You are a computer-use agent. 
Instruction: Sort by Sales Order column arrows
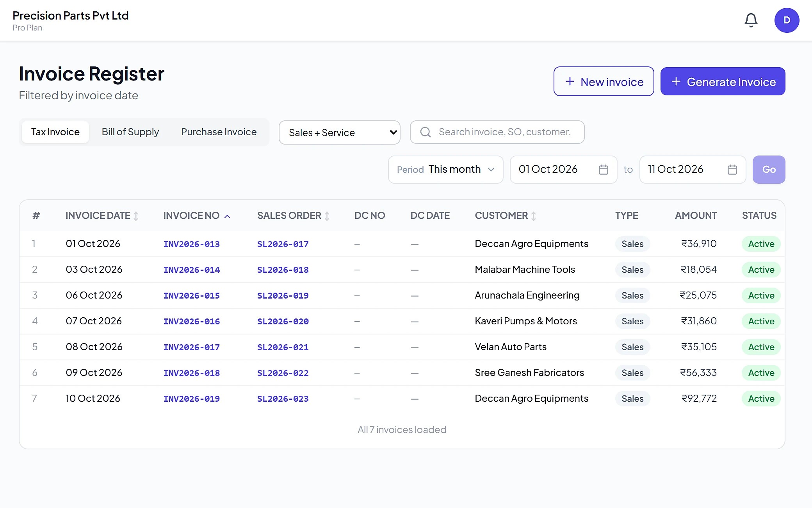pyautogui.click(x=327, y=216)
